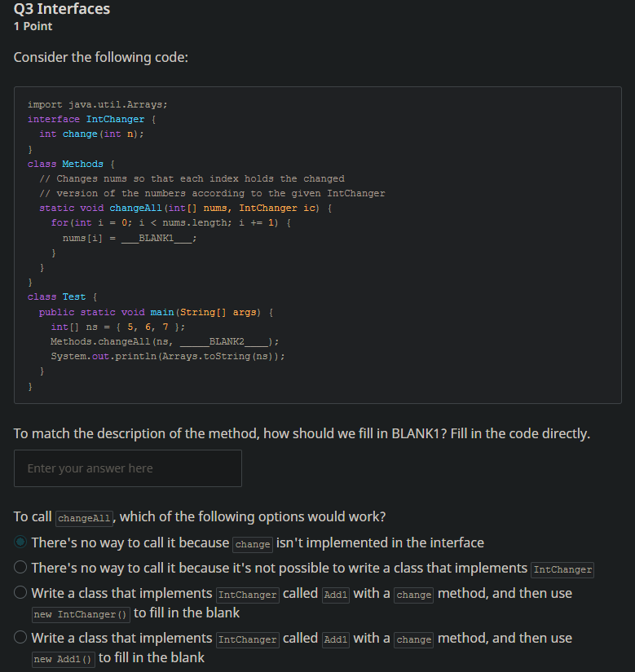635x672 pixels.
Task: Select the first radio button option
Action: coord(20,543)
